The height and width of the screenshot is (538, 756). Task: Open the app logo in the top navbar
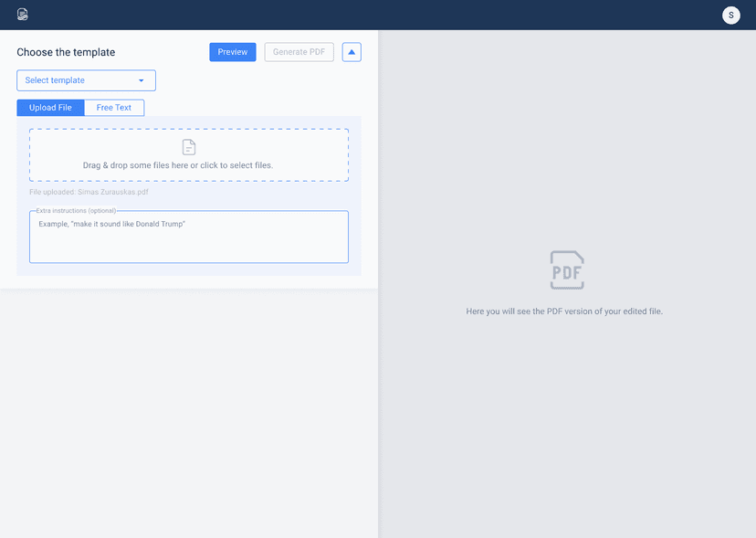coord(22,15)
